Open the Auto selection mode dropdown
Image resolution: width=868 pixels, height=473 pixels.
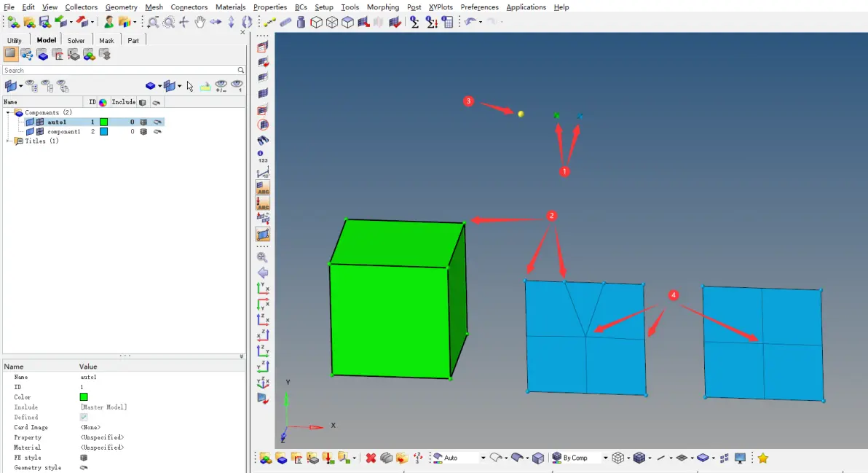point(483,458)
